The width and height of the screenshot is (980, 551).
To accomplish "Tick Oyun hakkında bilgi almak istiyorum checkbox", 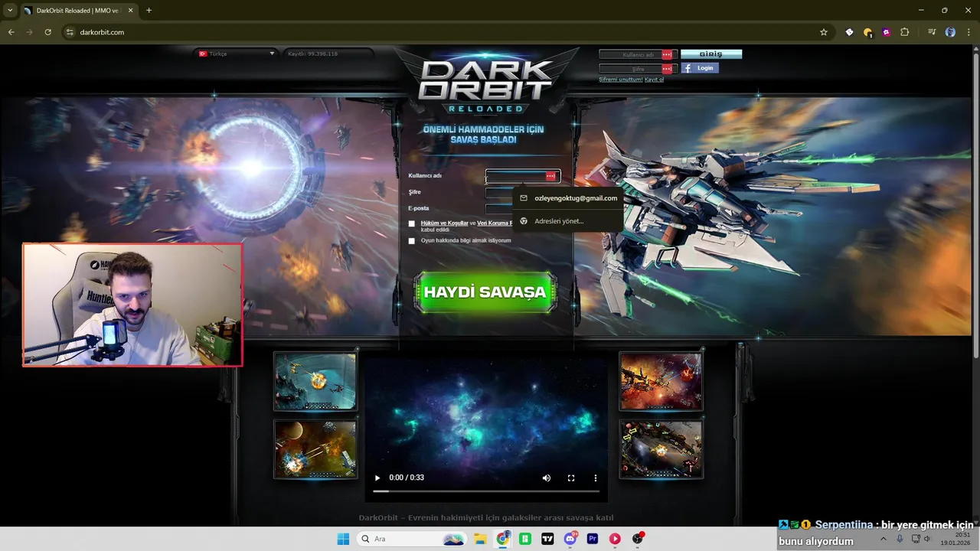I will tap(412, 241).
